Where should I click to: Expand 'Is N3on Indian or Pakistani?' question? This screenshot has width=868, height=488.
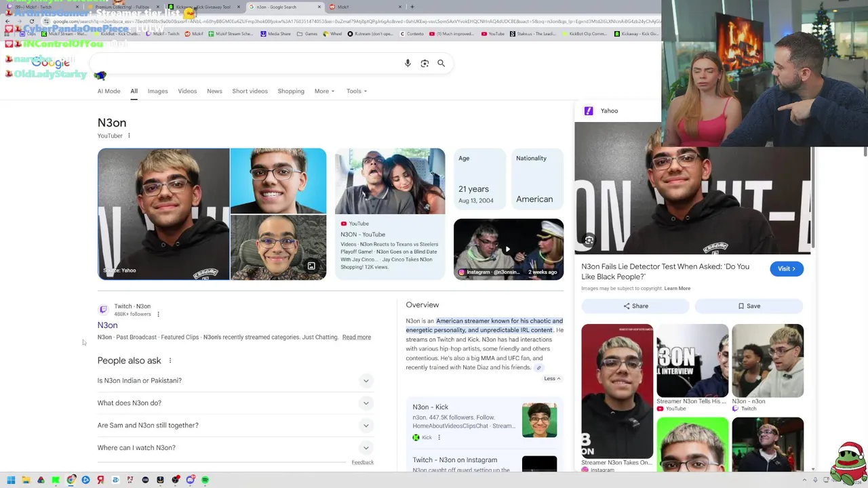click(235, 380)
